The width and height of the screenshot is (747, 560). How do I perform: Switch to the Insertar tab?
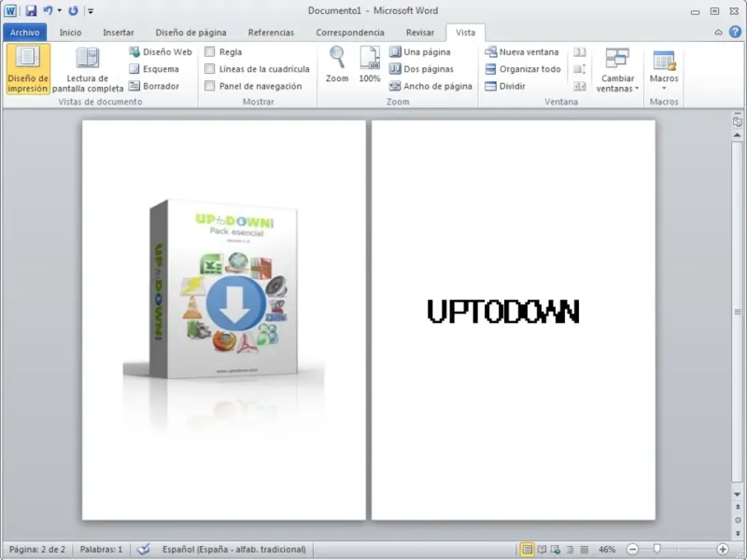119,33
